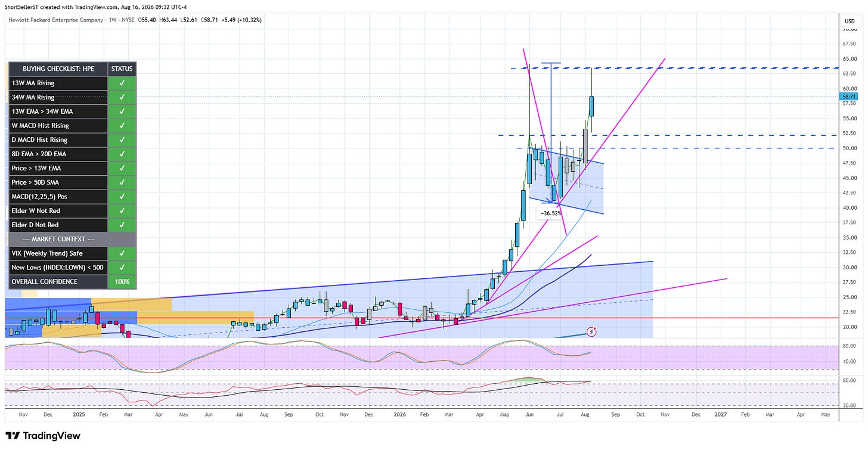Click the status checkmark for 8D EMA > 20D EMA
Image resolution: width=868 pixels, height=450 pixels.
tap(122, 154)
